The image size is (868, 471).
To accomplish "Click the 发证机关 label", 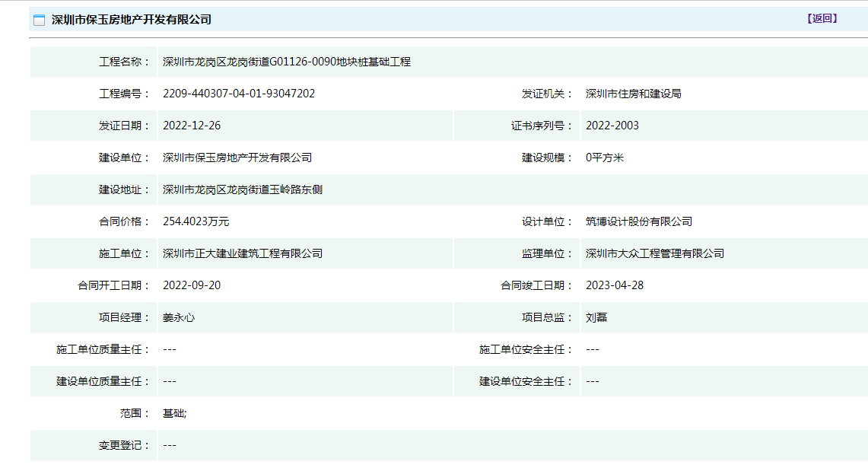I will [548, 94].
